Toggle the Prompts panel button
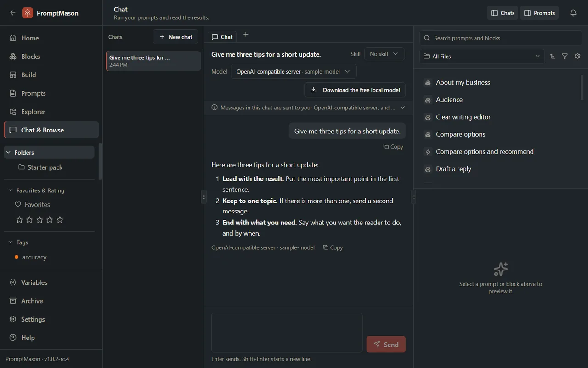Screen dimensions: 588x368 point(539,13)
